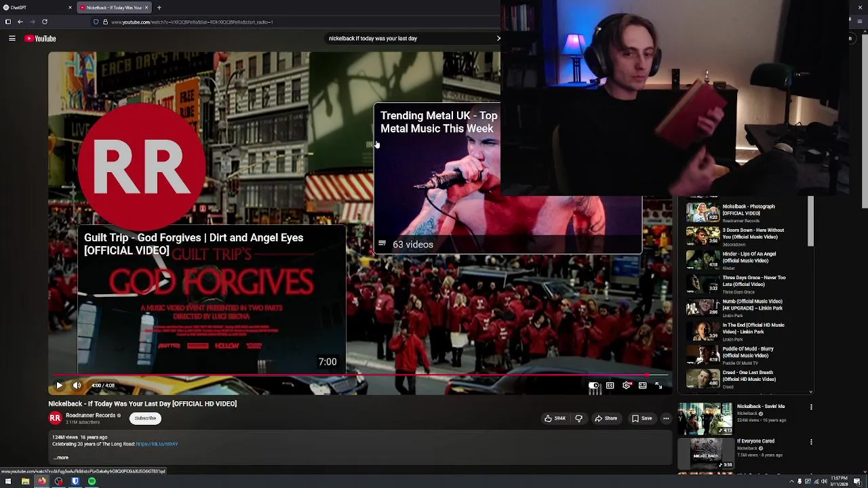This screenshot has width=868, height=488.
Task: Like the video (594K)
Action: click(555, 418)
